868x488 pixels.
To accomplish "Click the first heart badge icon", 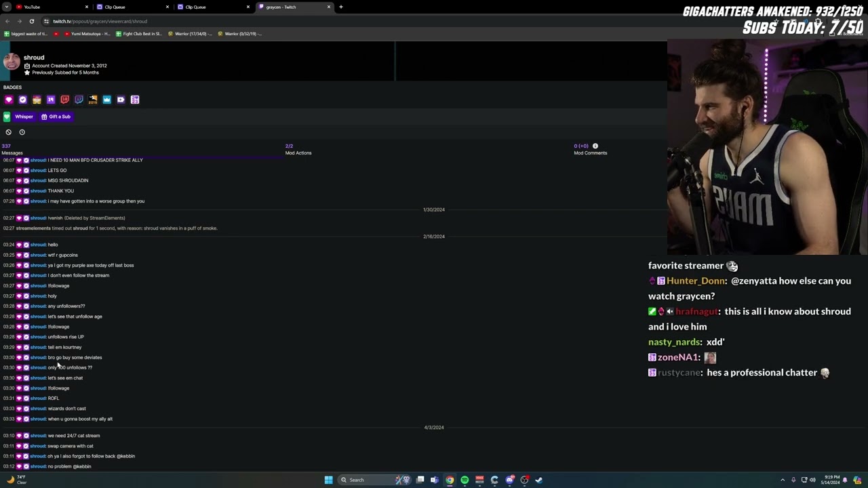I will (9, 100).
